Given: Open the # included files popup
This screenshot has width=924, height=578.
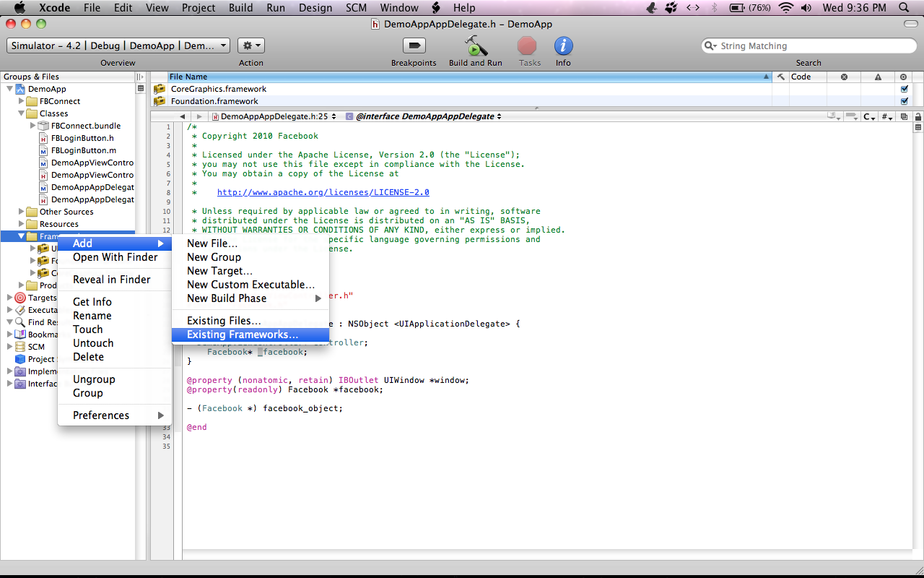Looking at the screenshot, I should (x=888, y=116).
